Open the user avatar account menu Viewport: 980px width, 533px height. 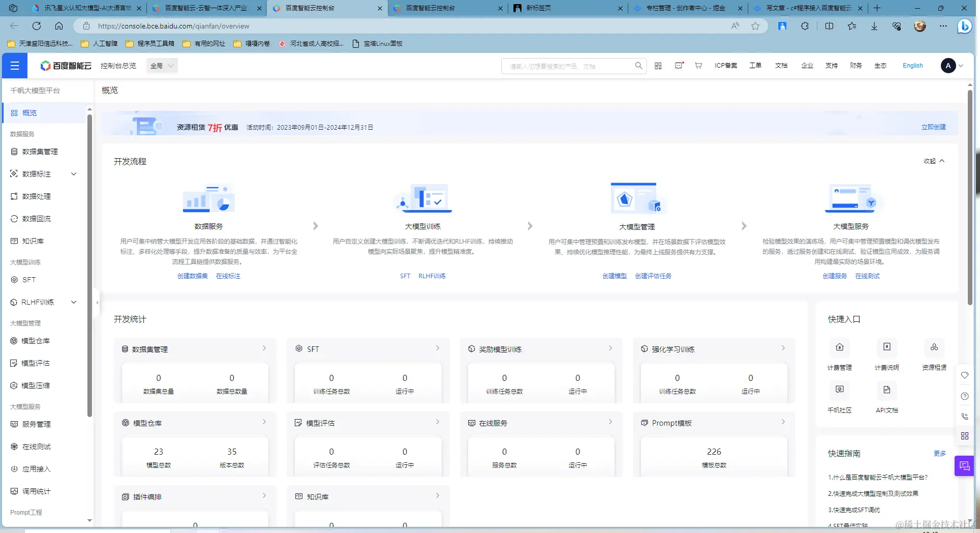point(948,66)
